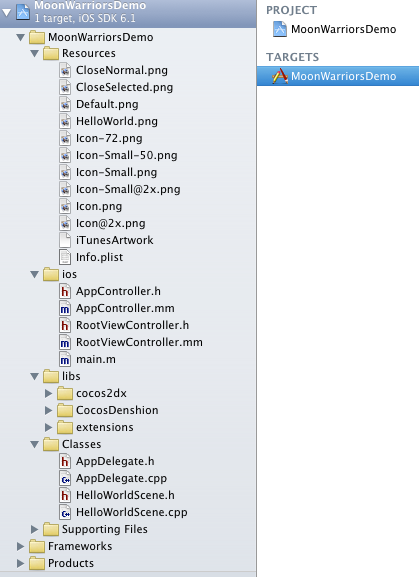The image size is (419, 577).
Task: Click the Icon-72.png file icon
Action: 65,138
